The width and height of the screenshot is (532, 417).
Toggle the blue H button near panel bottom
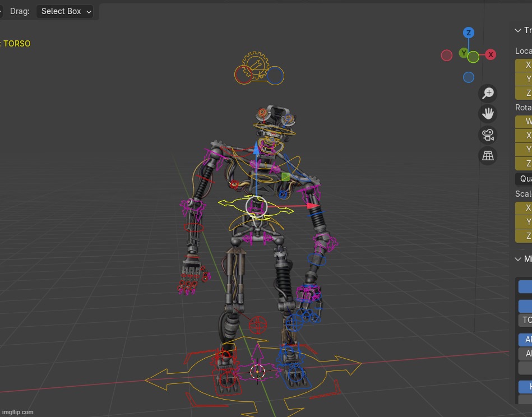(x=525, y=387)
